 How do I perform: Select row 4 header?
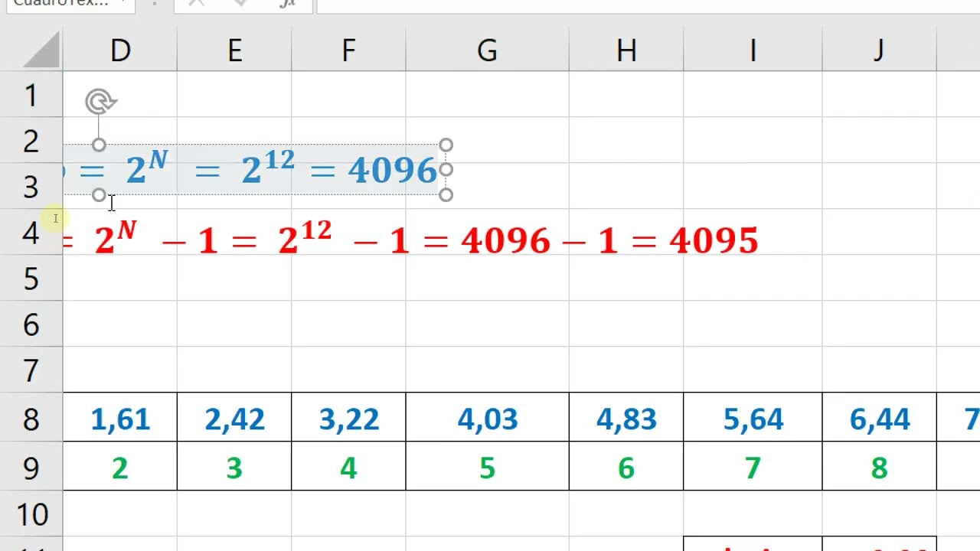click(31, 233)
